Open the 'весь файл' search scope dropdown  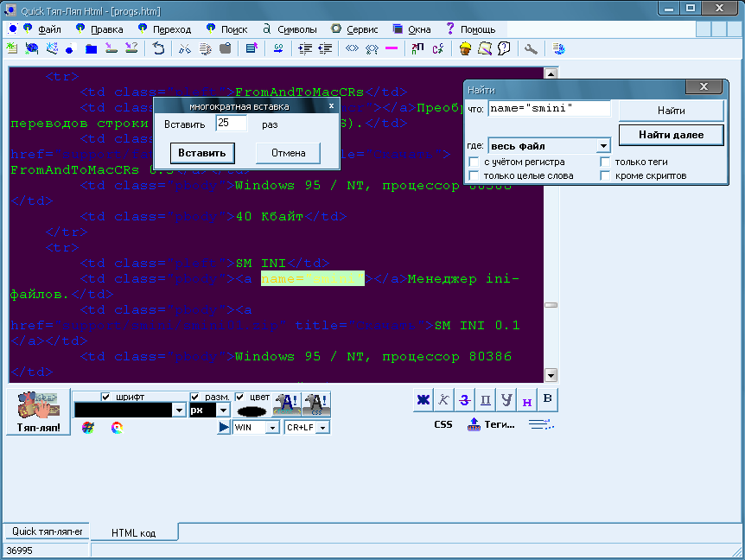pos(603,146)
